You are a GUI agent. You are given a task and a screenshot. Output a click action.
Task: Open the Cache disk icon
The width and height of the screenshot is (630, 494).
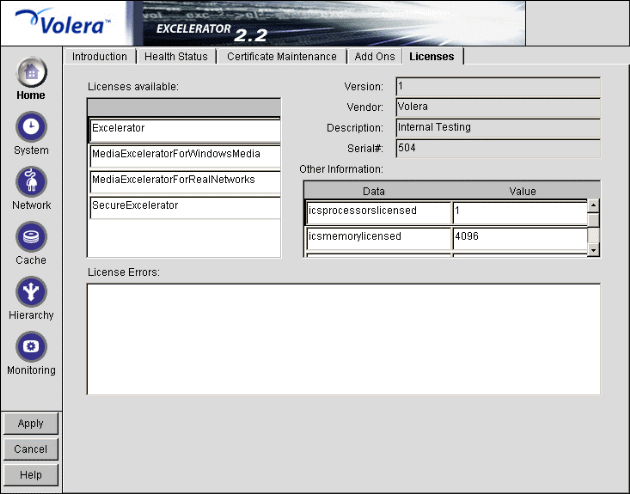tap(31, 237)
